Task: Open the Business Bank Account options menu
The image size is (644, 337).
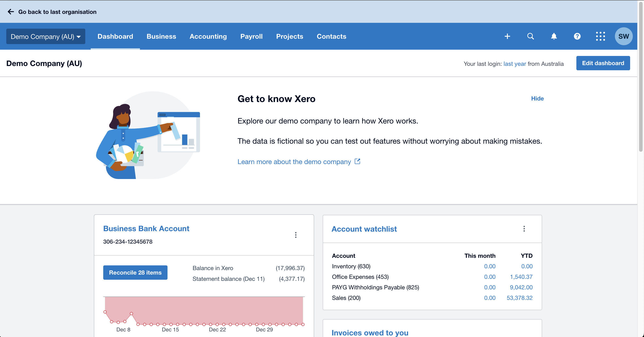Action: coord(296,235)
